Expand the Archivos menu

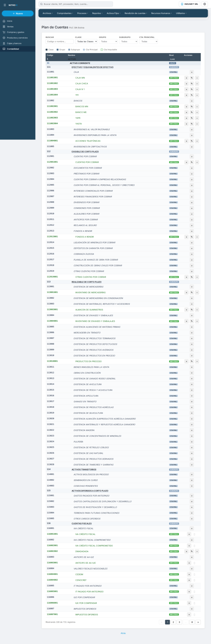tap(48, 13)
